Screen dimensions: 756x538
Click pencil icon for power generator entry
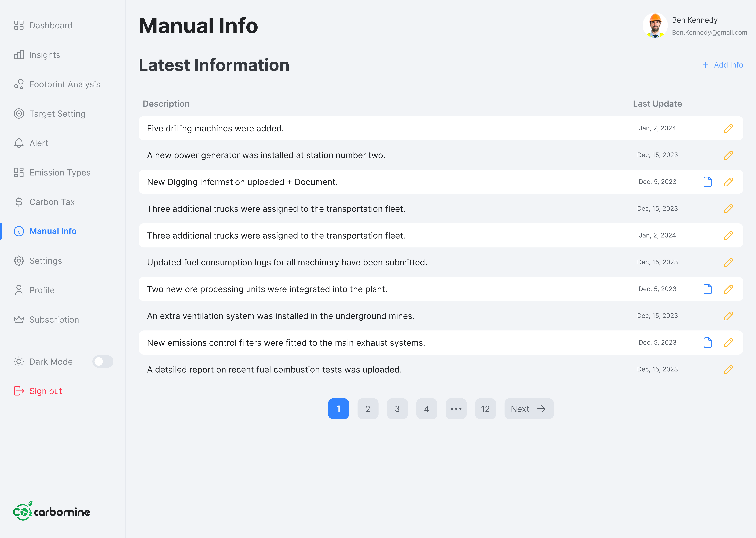728,155
